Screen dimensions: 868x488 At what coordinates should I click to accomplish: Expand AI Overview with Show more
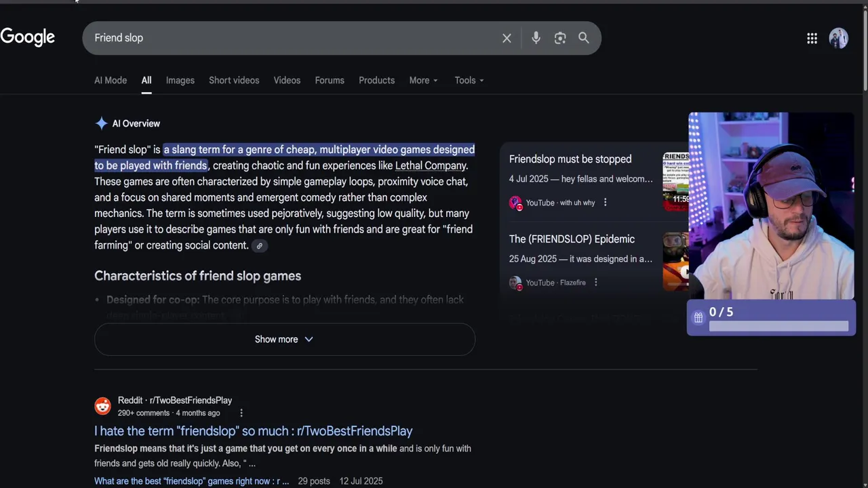click(x=285, y=339)
